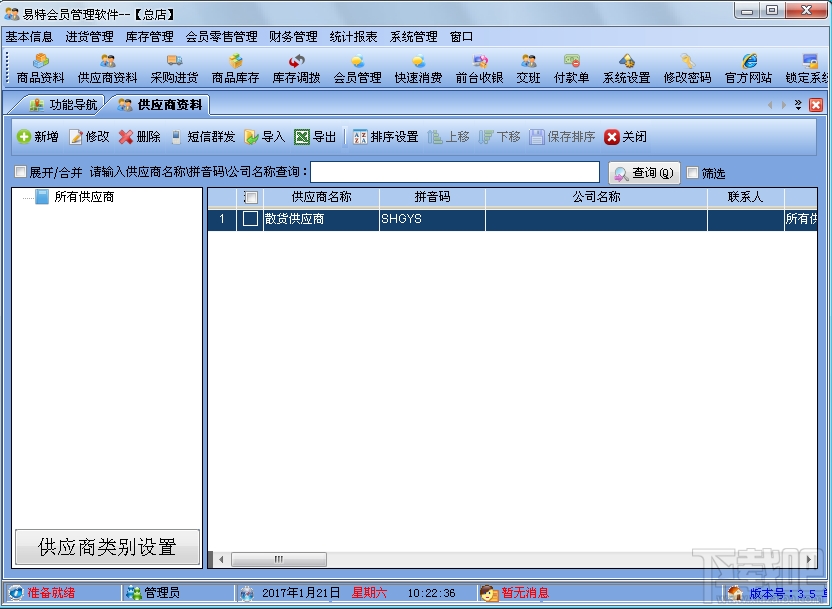
Task: Click the 查询(Q) query button
Action: click(x=643, y=172)
